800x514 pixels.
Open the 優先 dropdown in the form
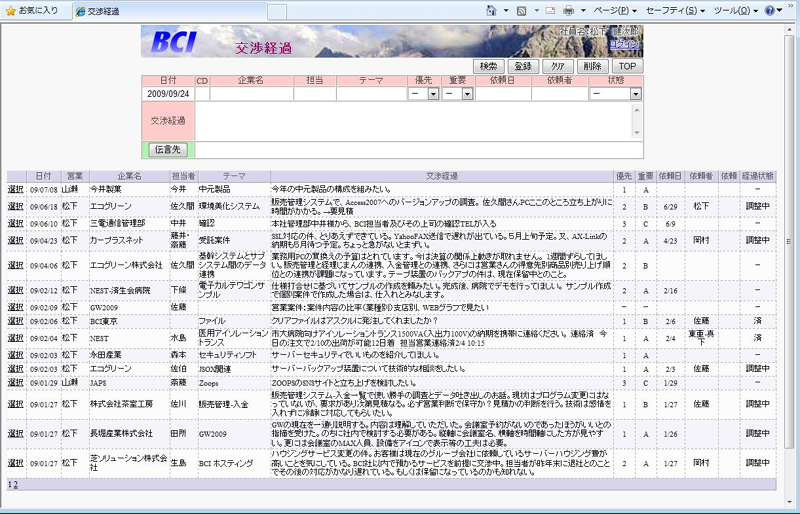tap(423, 94)
